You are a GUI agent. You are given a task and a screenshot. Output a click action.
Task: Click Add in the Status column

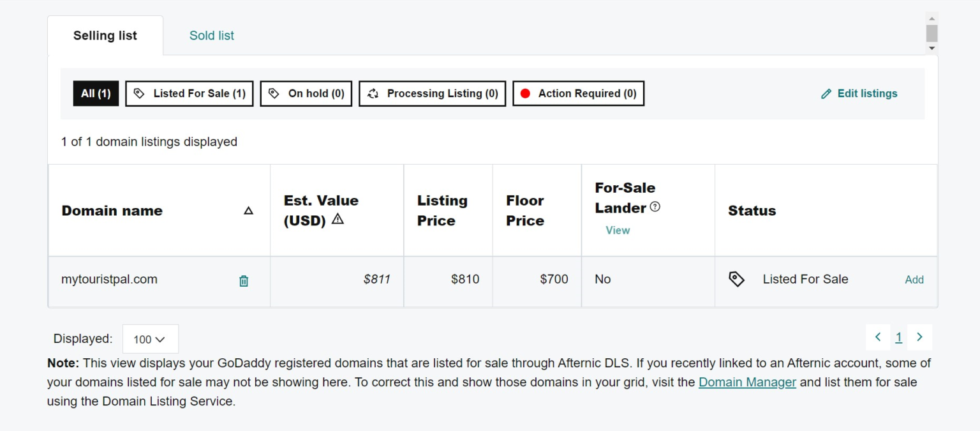pyautogui.click(x=914, y=280)
